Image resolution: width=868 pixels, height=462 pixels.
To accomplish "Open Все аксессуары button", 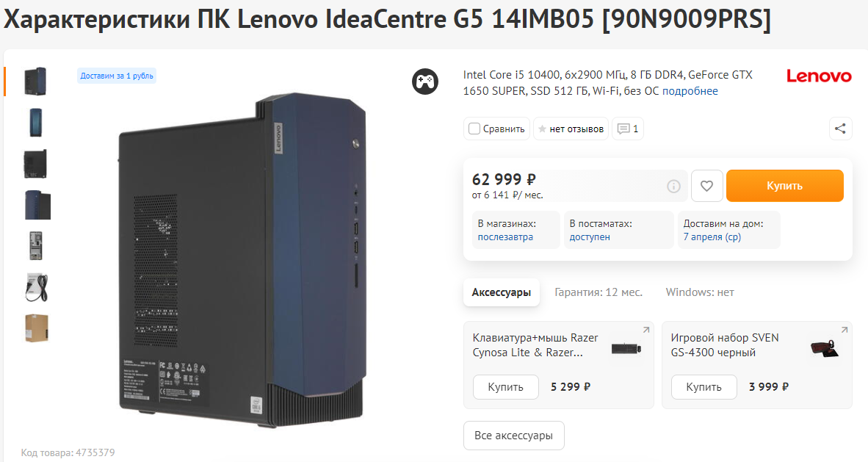I will pos(514,436).
